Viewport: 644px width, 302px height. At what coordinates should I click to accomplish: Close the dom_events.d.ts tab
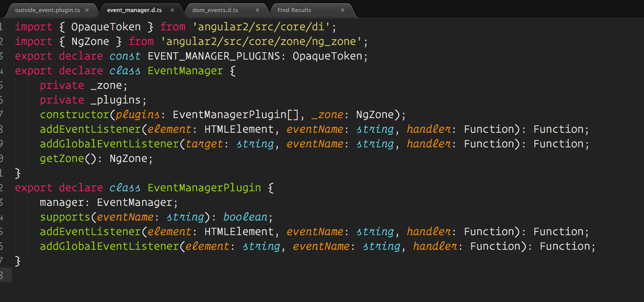257,9
